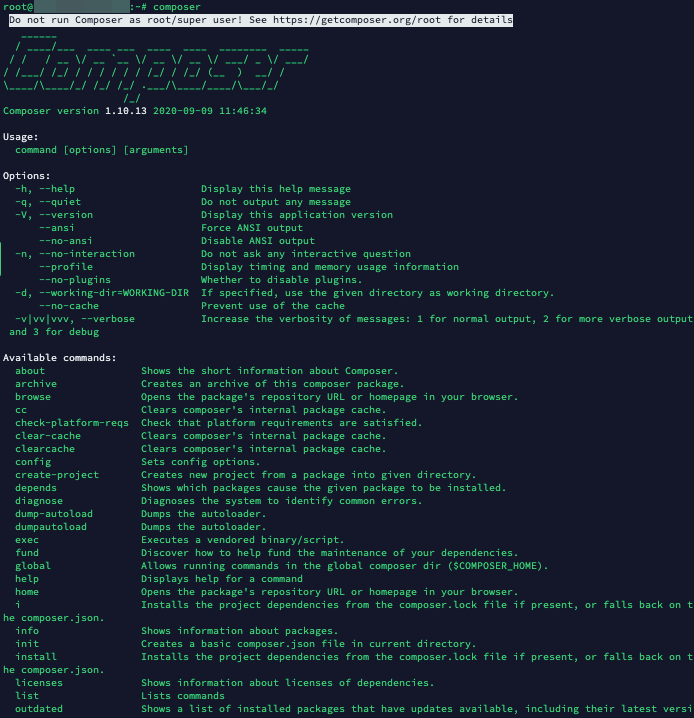Click the "about" command name

30,371
